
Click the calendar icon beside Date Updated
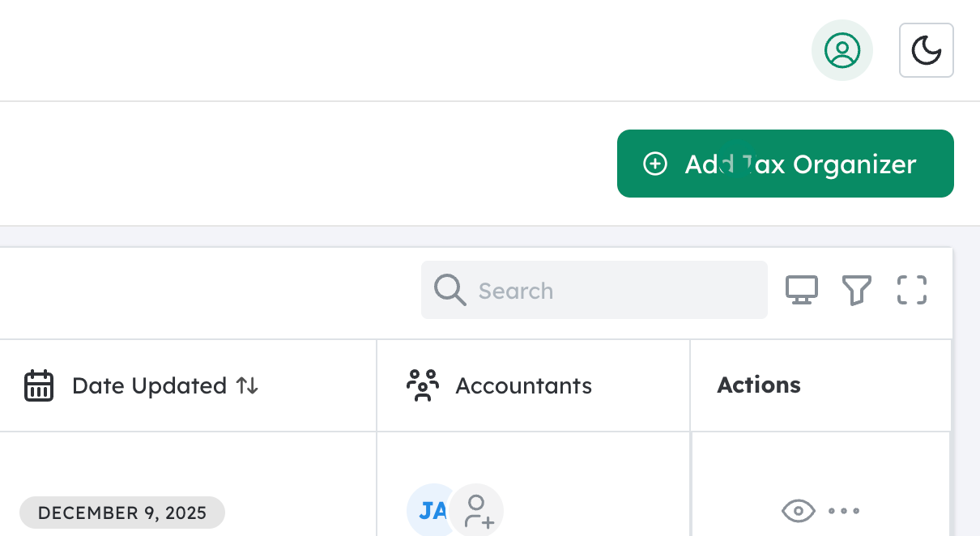pyautogui.click(x=39, y=385)
